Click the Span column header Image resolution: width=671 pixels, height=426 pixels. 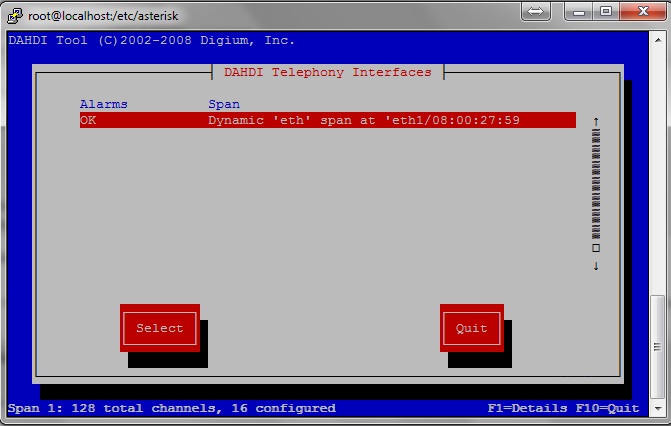pos(224,104)
